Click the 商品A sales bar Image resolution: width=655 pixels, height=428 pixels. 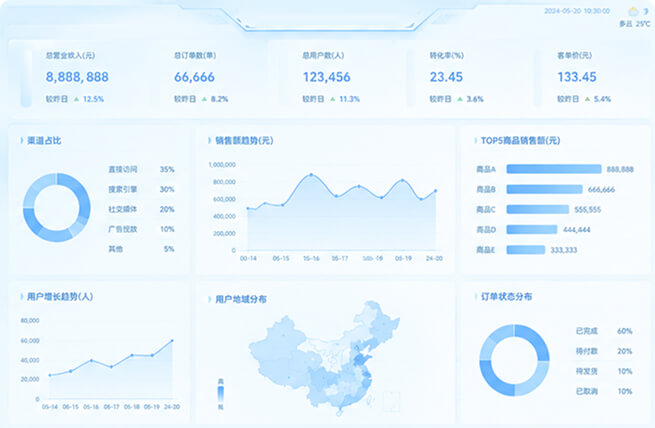tap(554, 169)
